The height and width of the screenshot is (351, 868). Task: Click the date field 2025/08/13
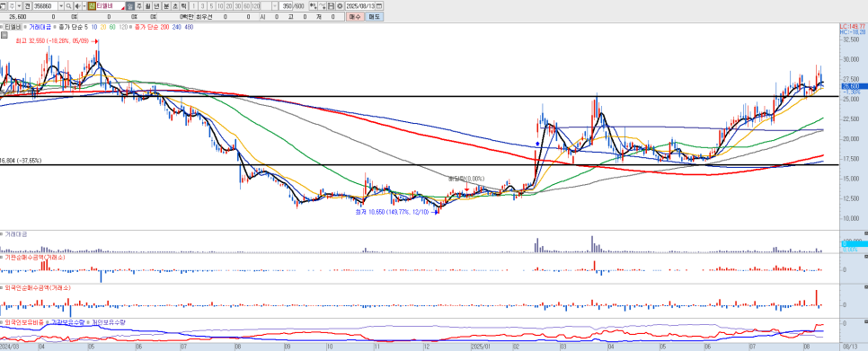pyautogui.click(x=359, y=5)
